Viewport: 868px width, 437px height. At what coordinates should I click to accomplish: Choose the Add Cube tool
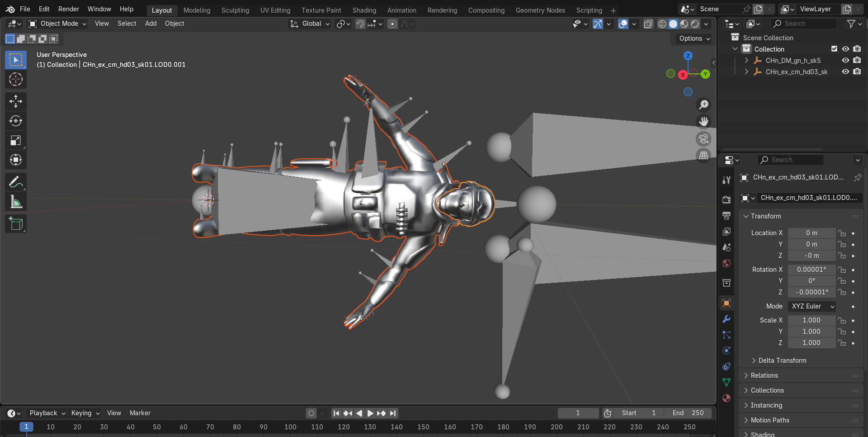click(16, 224)
